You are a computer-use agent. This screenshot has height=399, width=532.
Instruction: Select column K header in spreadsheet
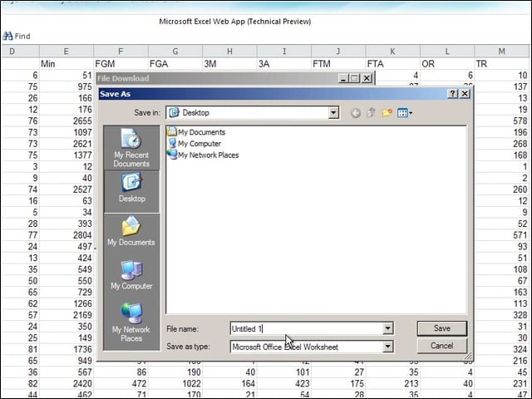(393, 52)
